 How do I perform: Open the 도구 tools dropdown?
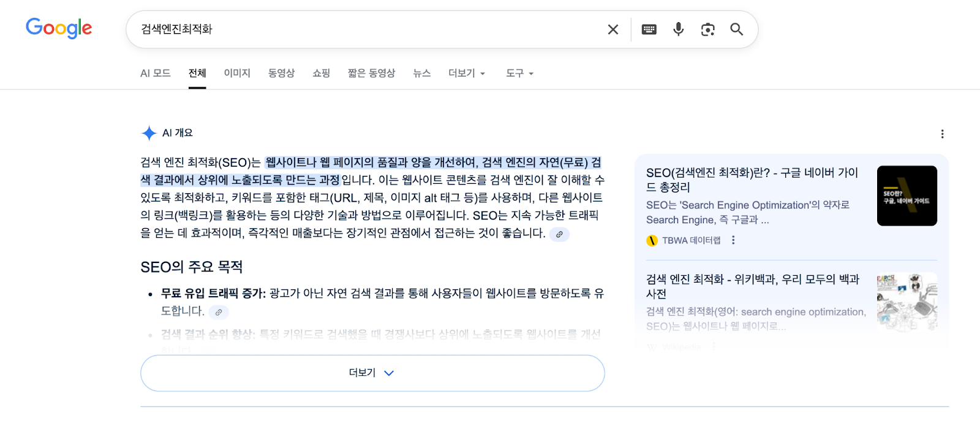tap(519, 74)
